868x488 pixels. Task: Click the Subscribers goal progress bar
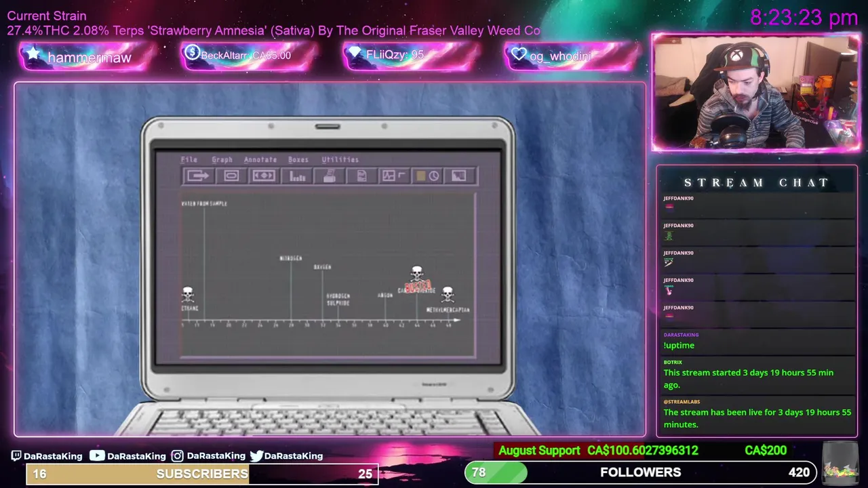click(202, 474)
